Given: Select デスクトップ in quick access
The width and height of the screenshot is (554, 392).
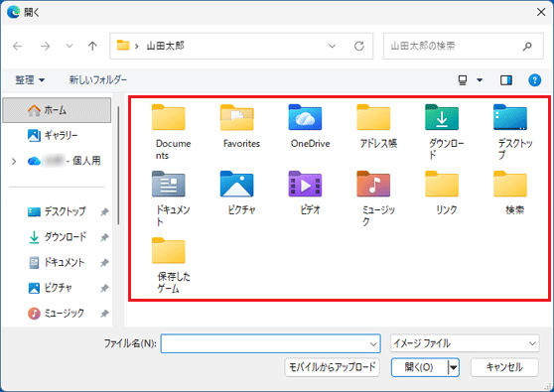Looking at the screenshot, I should (57, 211).
